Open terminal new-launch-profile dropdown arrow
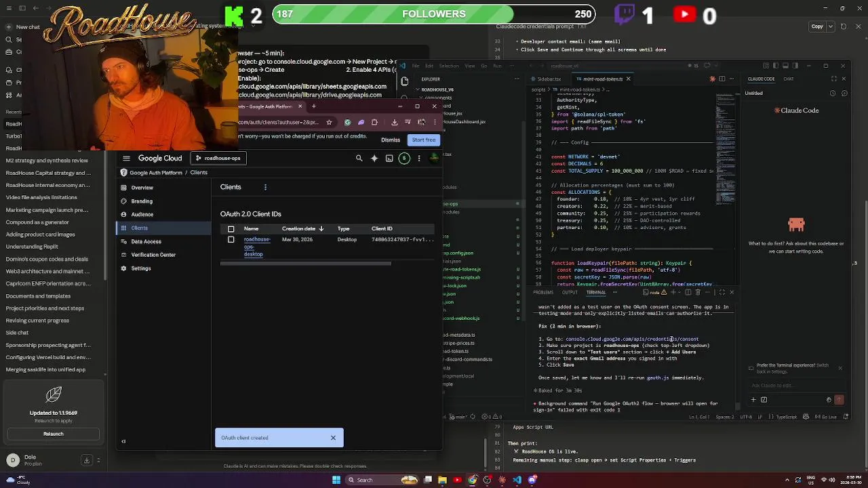 pos(680,292)
